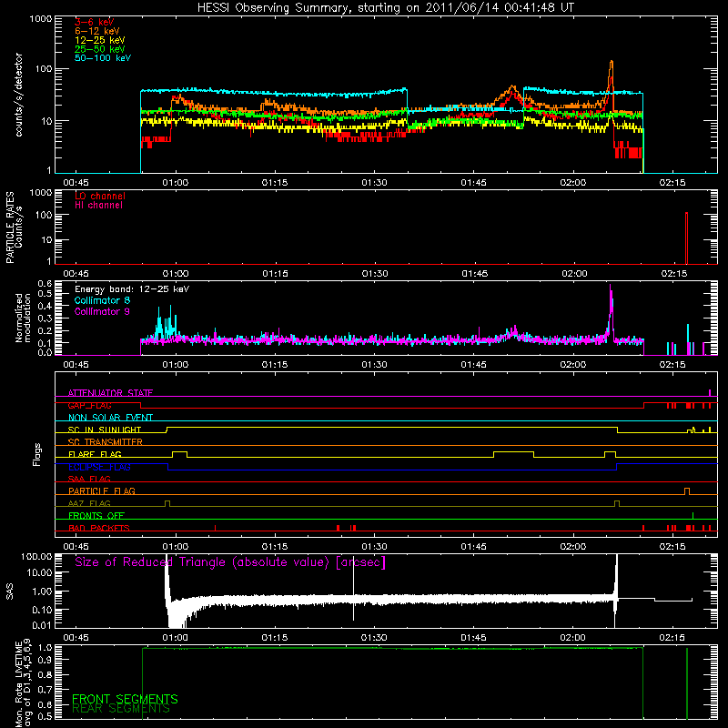Image resolution: width=728 pixels, height=728 pixels.
Task: Click the SAS vertical axis label
Action: 10,591
